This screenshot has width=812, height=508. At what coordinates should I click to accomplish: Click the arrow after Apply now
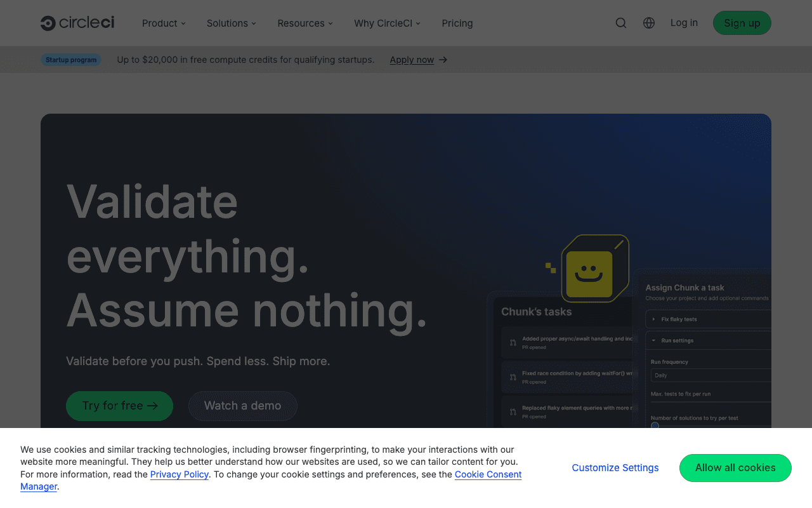[443, 60]
